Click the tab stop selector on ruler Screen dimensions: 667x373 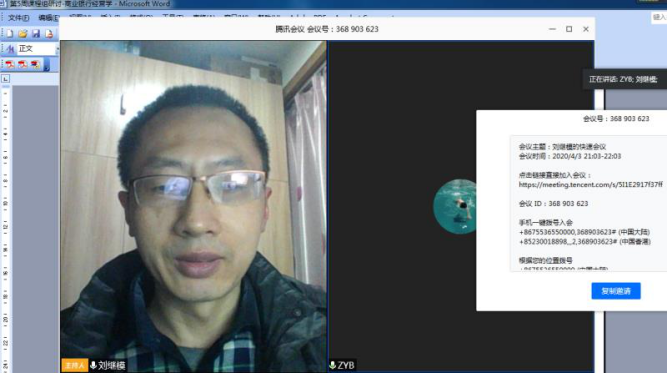coord(6,79)
